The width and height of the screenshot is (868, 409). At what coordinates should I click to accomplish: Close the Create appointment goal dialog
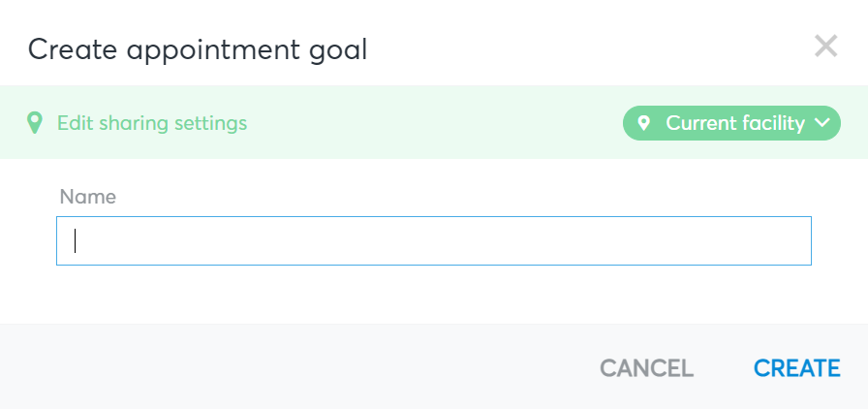tap(826, 46)
